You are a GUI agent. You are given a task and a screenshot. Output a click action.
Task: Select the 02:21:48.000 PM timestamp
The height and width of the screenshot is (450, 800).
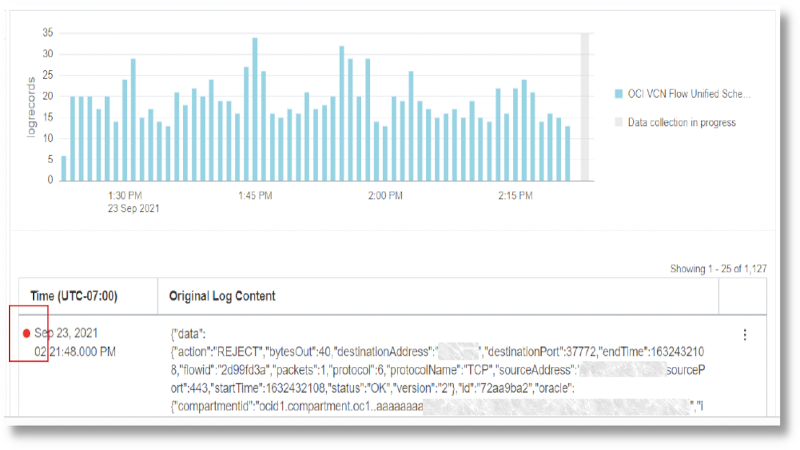coord(75,351)
